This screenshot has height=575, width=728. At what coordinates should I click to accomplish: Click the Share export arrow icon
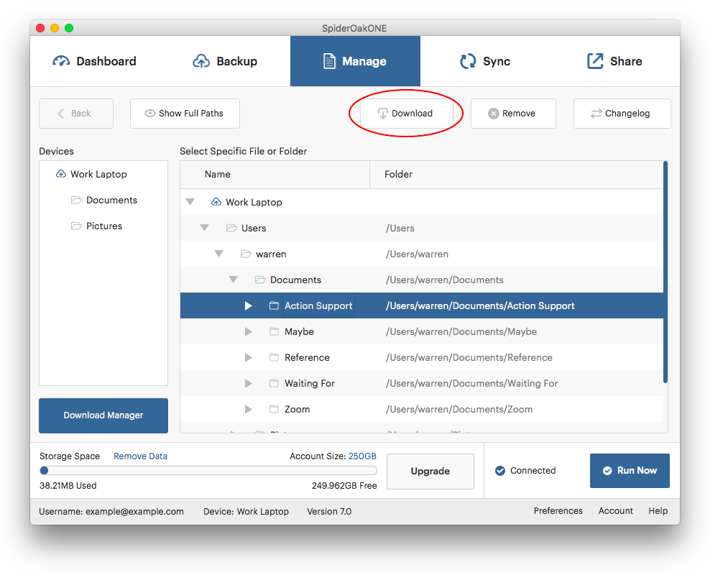pyautogui.click(x=595, y=61)
